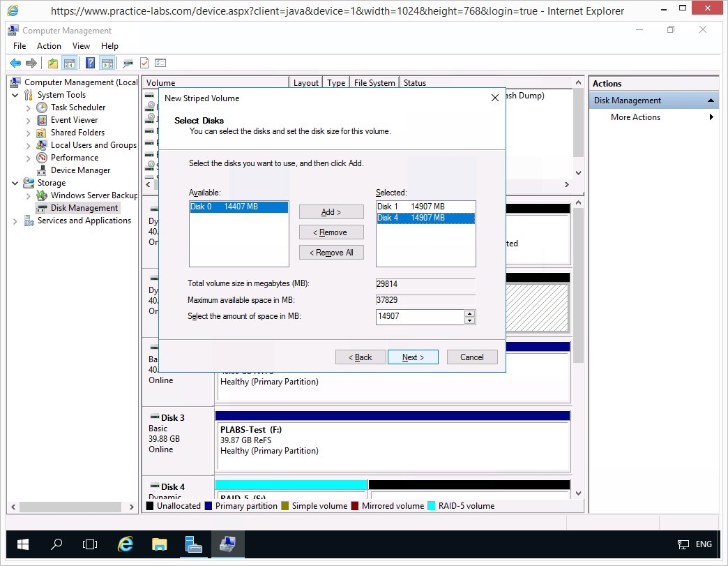Open File Explorer from the taskbar

(x=160, y=544)
